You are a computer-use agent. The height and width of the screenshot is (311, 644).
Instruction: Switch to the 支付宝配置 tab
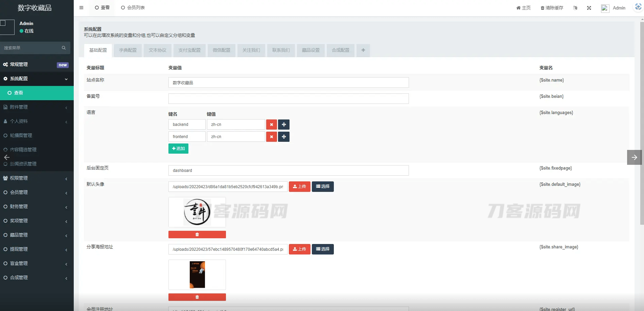189,50
